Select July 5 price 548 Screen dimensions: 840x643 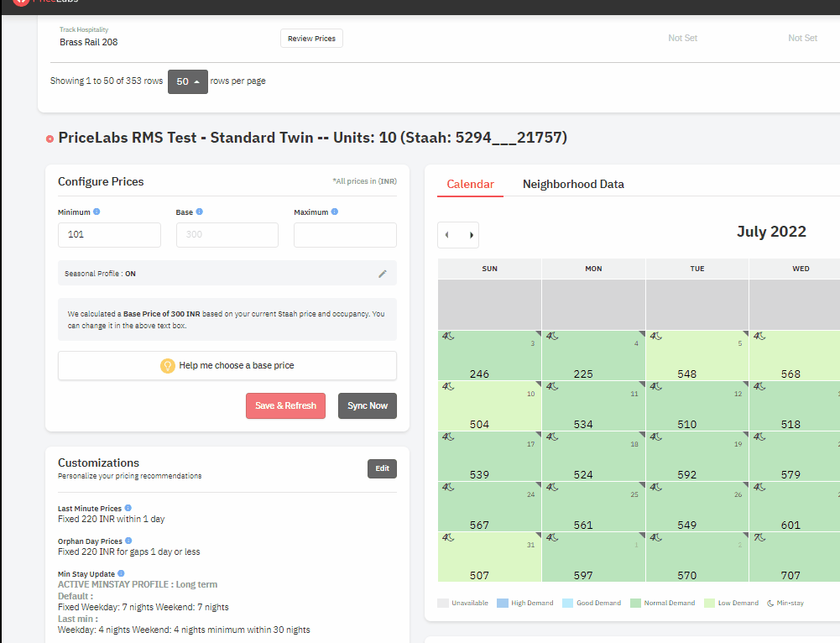tap(686, 374)
